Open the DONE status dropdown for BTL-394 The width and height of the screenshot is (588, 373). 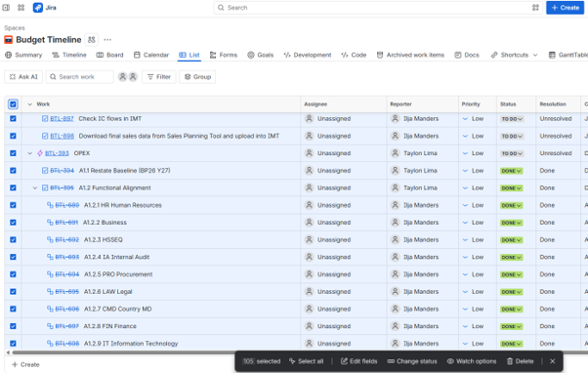click(x=512, y=171)
